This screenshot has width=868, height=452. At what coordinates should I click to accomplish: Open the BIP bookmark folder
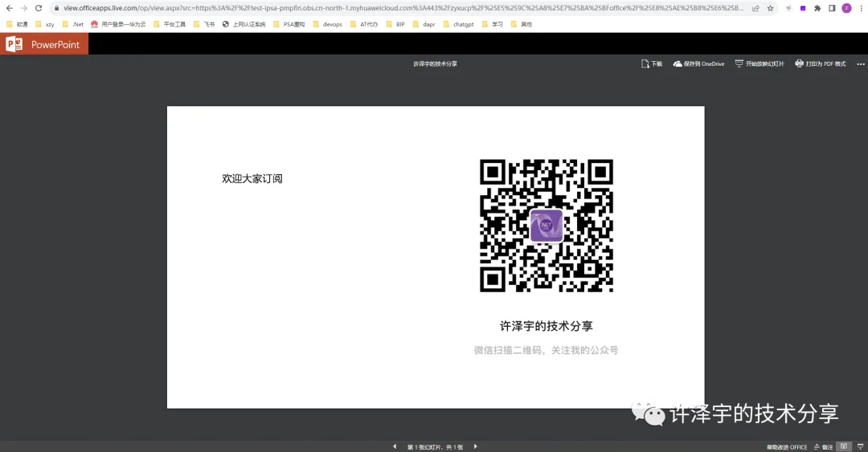(x=395, y=24)
